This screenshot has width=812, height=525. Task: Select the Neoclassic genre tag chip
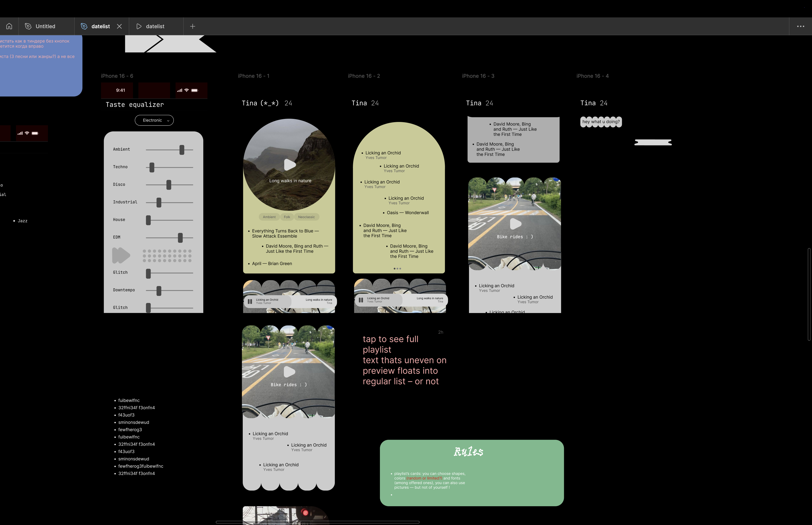coord(306,217)
